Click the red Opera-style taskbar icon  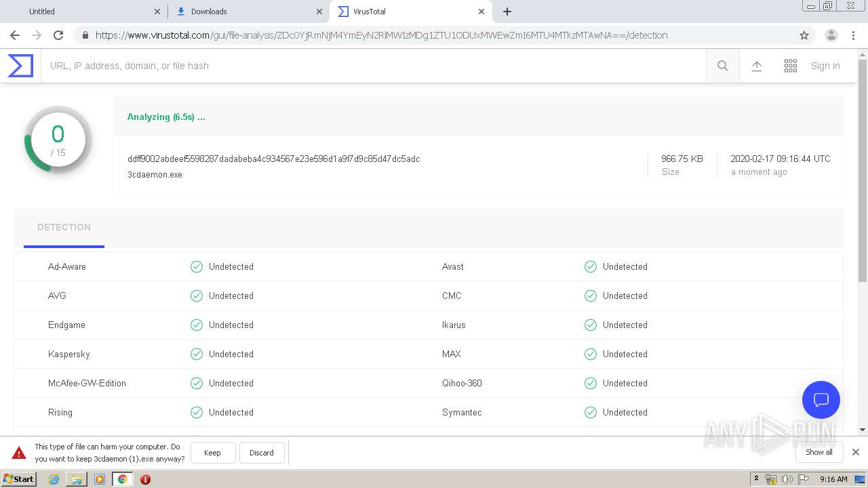145,479
